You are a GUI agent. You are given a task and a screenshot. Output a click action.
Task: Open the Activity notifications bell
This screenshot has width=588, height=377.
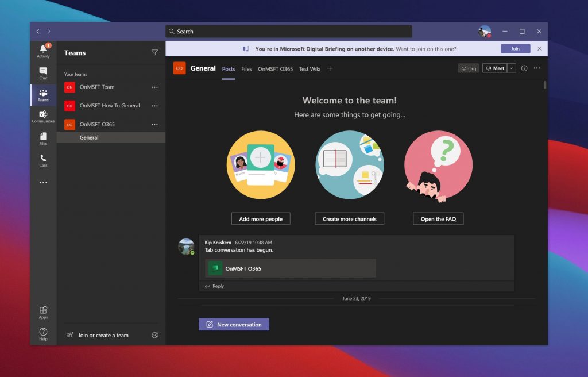pos(43,51)
